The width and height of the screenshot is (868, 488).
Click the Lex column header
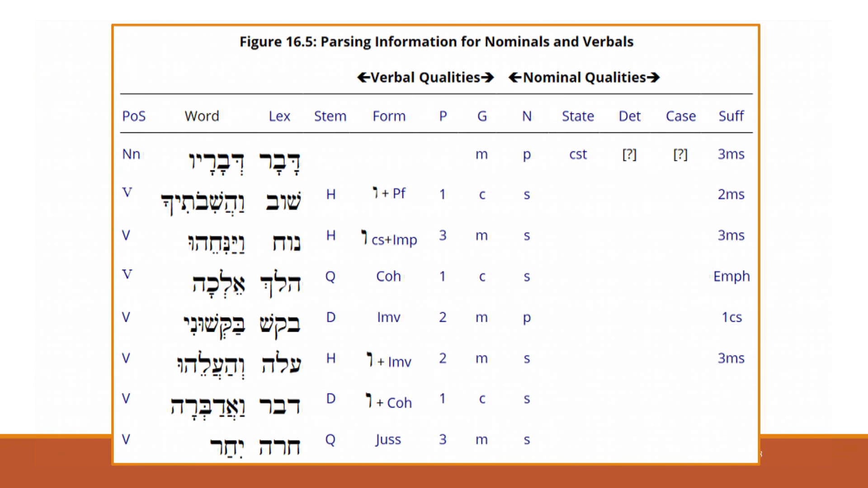280,116
